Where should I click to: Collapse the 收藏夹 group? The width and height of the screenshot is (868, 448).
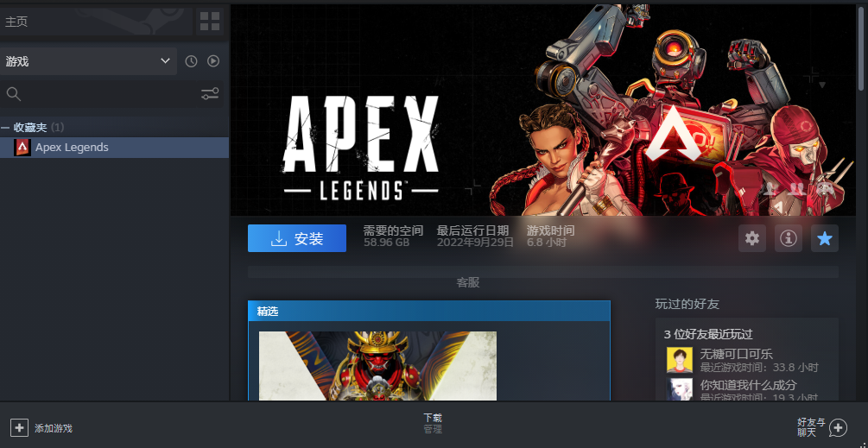[x=6, y=127]
